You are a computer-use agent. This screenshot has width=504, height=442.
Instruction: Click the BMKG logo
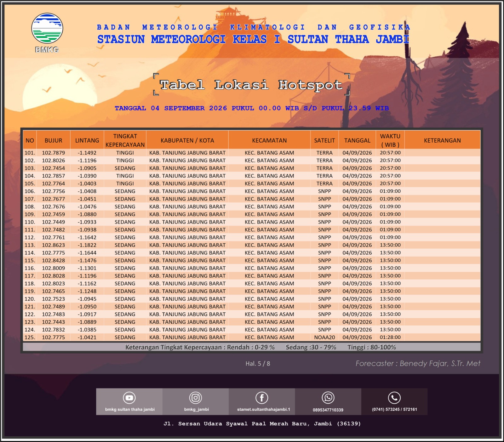47,33
